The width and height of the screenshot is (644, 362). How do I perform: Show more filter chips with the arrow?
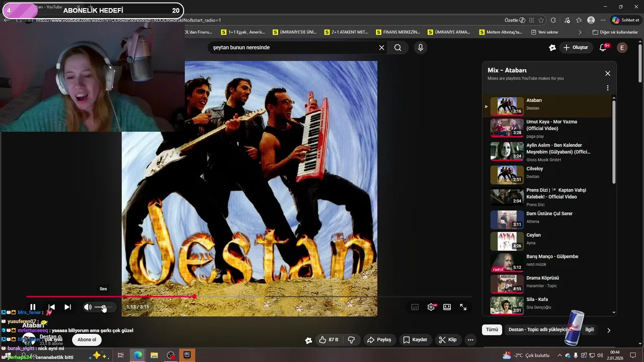pyautogui.click(x=609, y=330)
